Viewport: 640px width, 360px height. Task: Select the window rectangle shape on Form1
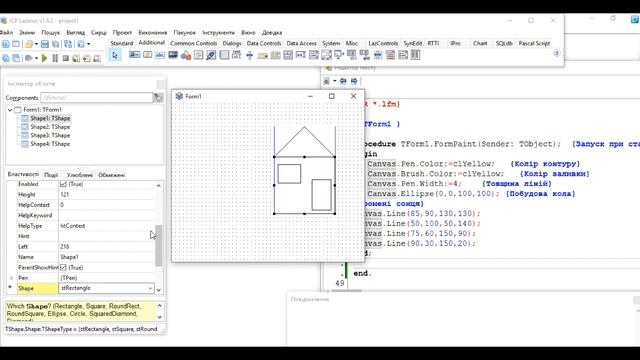289,174
